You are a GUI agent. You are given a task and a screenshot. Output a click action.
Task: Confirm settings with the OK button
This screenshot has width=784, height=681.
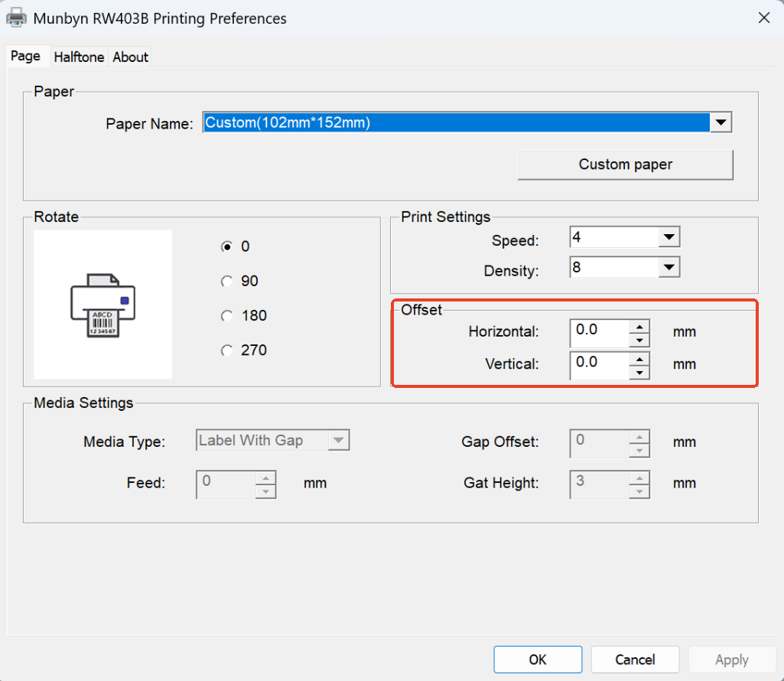tap(538, 660)
